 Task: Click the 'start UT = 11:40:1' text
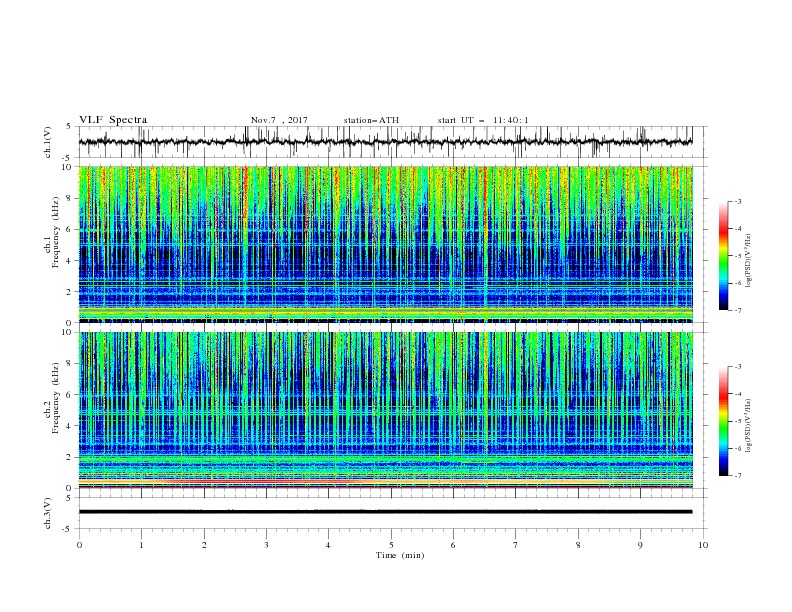tap(483, 120)
